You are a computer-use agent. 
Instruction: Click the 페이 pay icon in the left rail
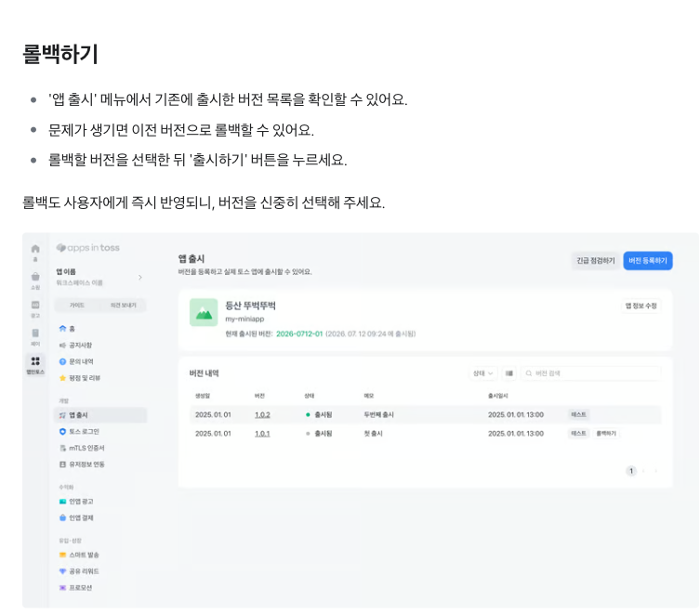[x=35, y=333]
